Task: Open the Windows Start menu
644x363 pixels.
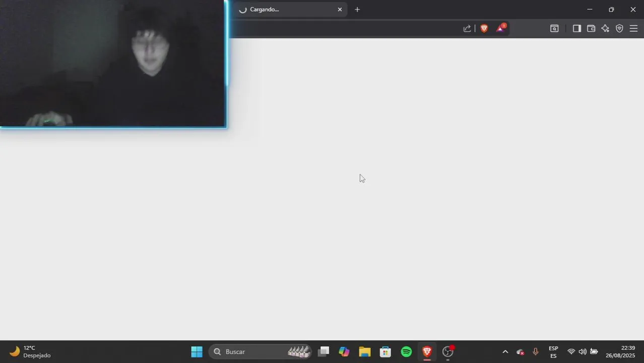Action: [x=197, y=352]
